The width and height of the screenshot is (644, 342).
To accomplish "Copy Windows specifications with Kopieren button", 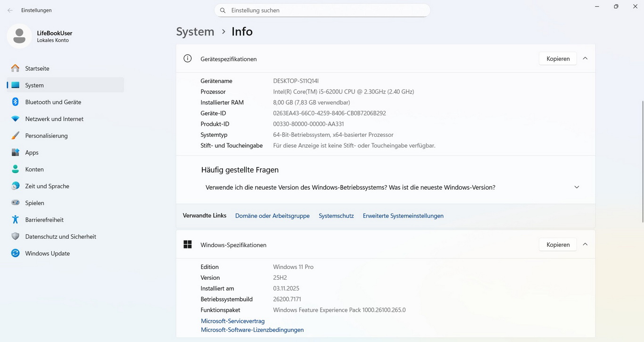I will 558,244.
